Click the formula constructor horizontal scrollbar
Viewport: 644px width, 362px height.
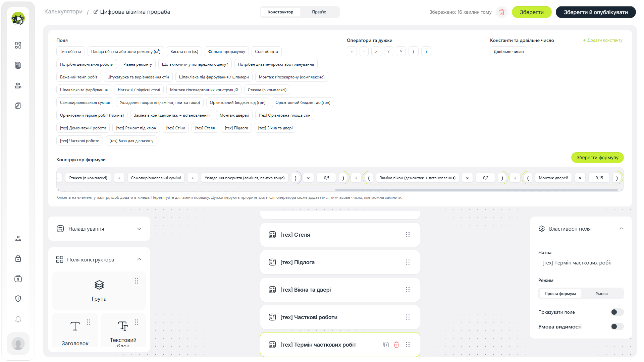[x=476, y=190]
